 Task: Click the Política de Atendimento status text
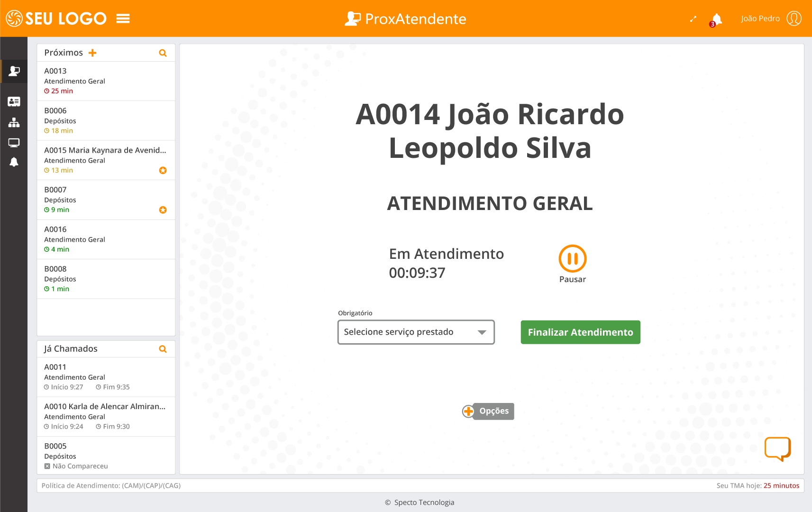(111, 485)
